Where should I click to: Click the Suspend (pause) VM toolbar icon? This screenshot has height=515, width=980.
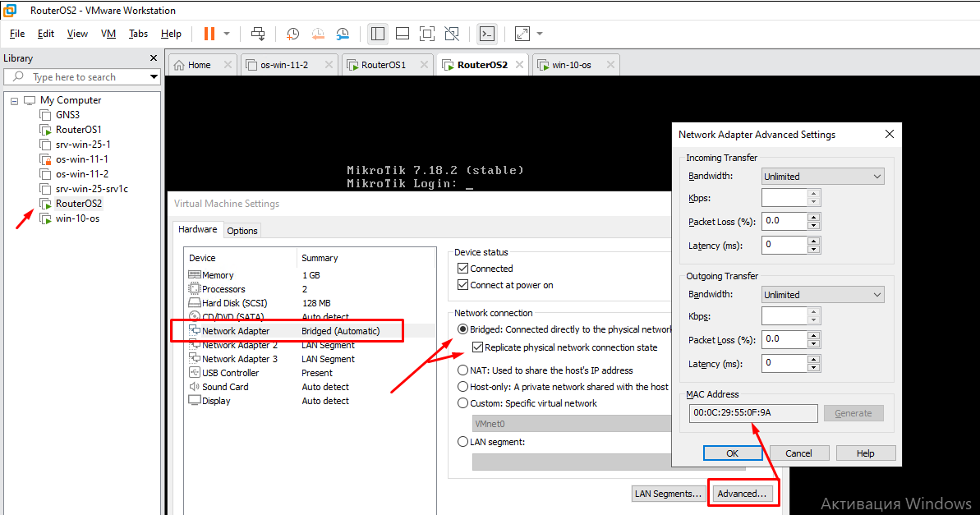pos(209,34)
